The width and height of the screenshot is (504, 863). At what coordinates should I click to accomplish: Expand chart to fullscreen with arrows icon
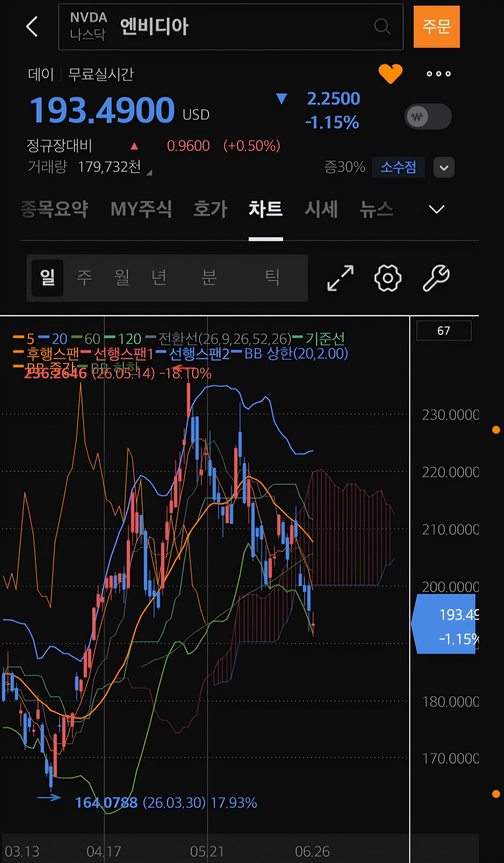[x=340, y=278]
